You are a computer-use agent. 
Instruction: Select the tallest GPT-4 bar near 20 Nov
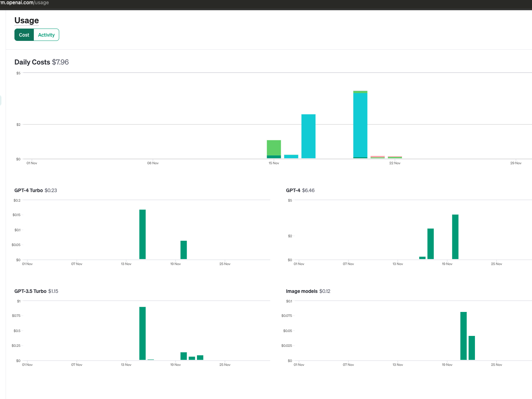pyautogui.click(x=455, y=236)
